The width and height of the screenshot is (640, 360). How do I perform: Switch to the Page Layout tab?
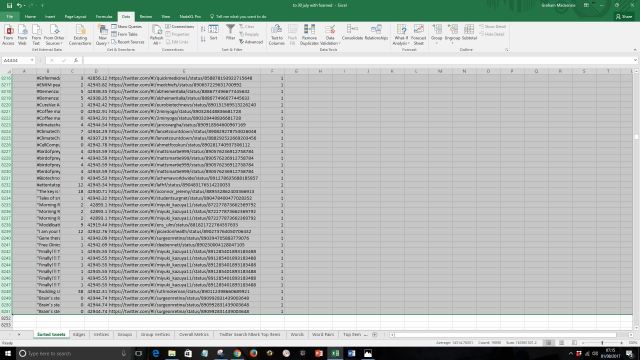click(76, 17)
